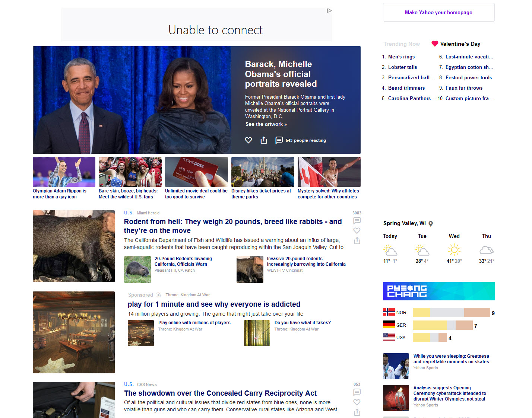The width and height of the screenshot is (532, 418).
Task: Click the Obamas main photo
Action: click(132, 100)
